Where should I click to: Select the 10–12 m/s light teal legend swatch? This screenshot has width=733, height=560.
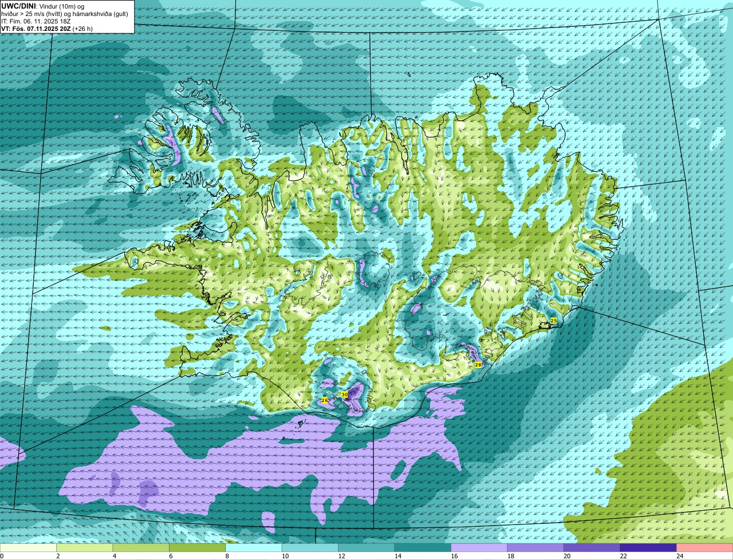(310, 548)
